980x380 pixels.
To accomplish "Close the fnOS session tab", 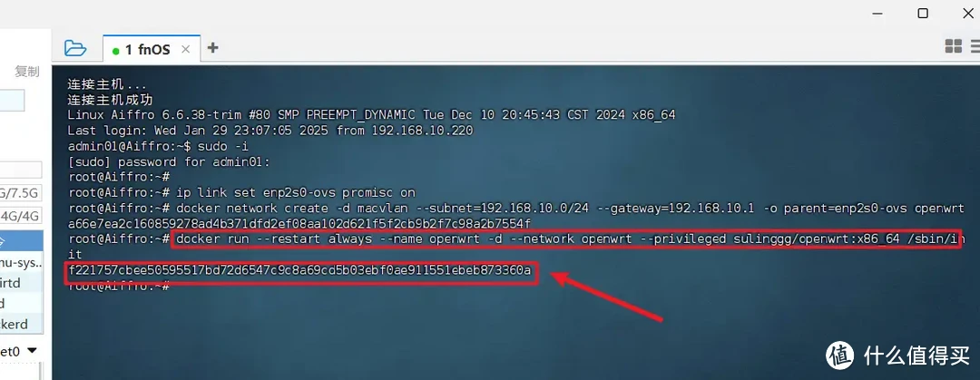I will (186, 49).
